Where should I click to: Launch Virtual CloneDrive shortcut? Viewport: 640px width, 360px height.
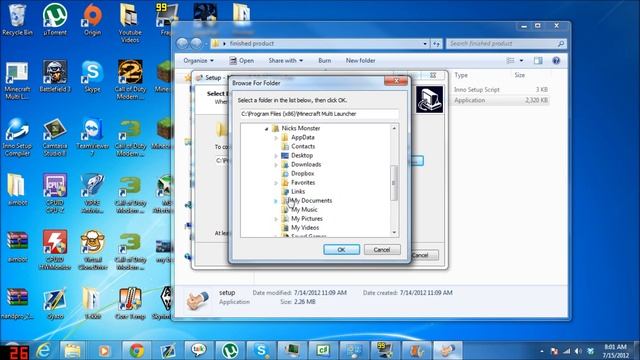(92, 251)
